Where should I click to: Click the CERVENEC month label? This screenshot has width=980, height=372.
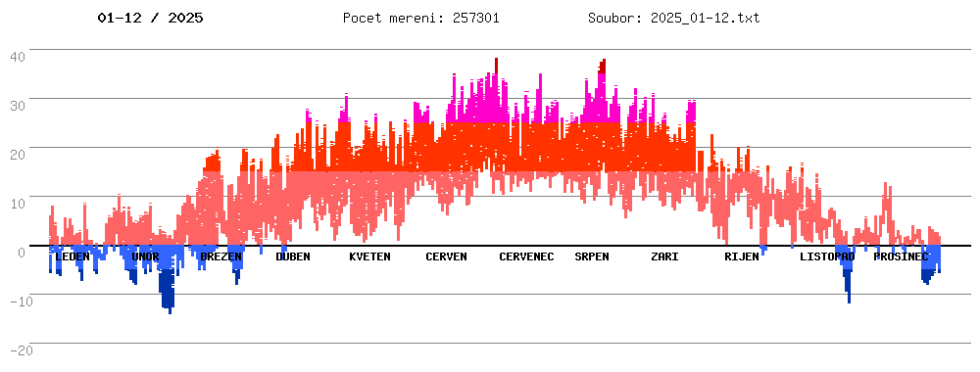point(526,256)
